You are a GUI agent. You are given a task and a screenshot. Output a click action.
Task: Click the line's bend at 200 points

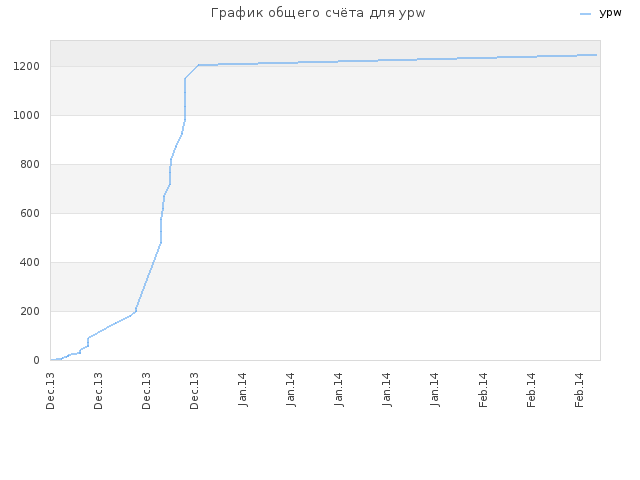click(136, 311)
